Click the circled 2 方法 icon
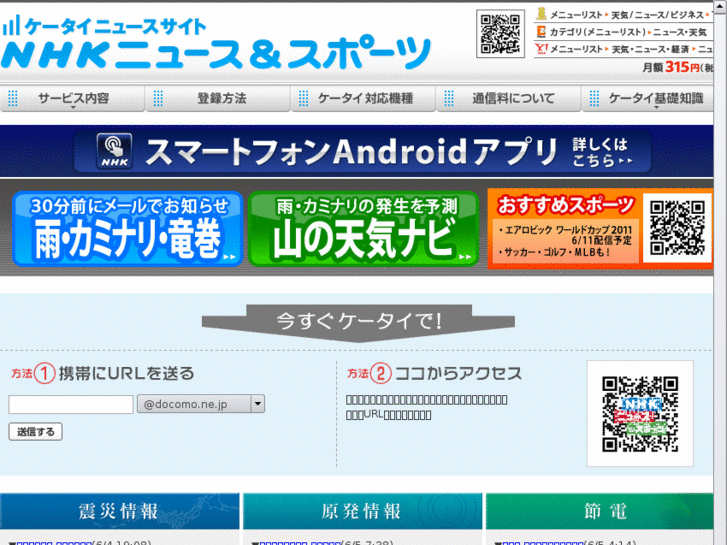Image resolution: width=727 pixels, height=545 pixels. click(x=381, y=373)
